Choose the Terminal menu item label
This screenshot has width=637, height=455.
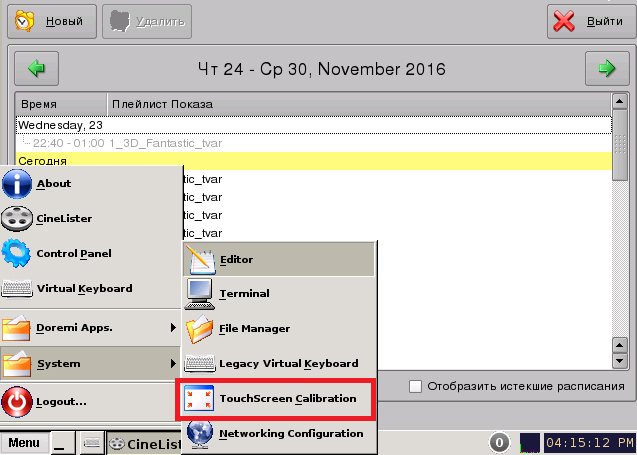point(244,293)
